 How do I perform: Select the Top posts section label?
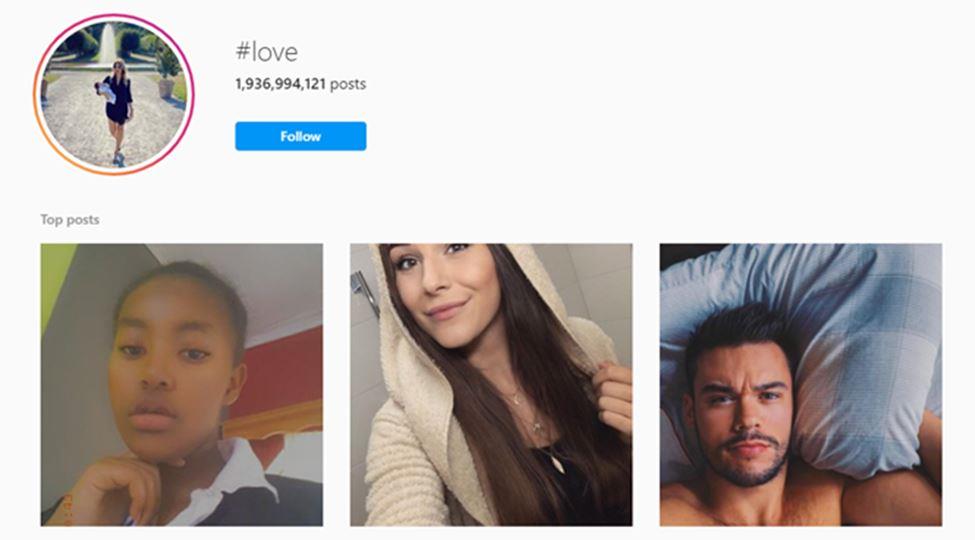(70, 220)
